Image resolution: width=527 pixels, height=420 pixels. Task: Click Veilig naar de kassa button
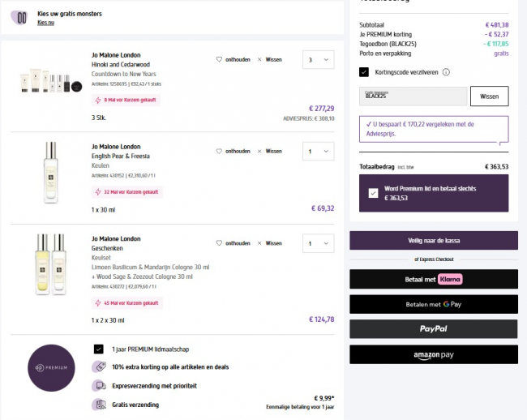coord(434,240)
